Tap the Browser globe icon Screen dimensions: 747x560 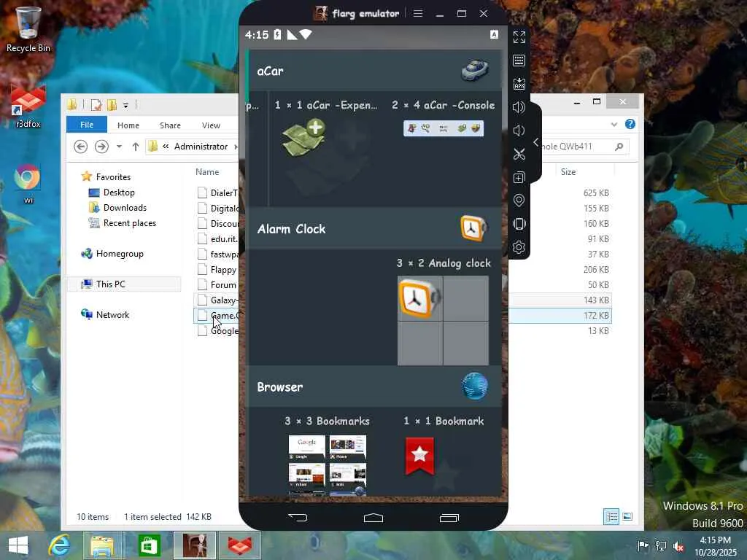(x=474, y=386)
